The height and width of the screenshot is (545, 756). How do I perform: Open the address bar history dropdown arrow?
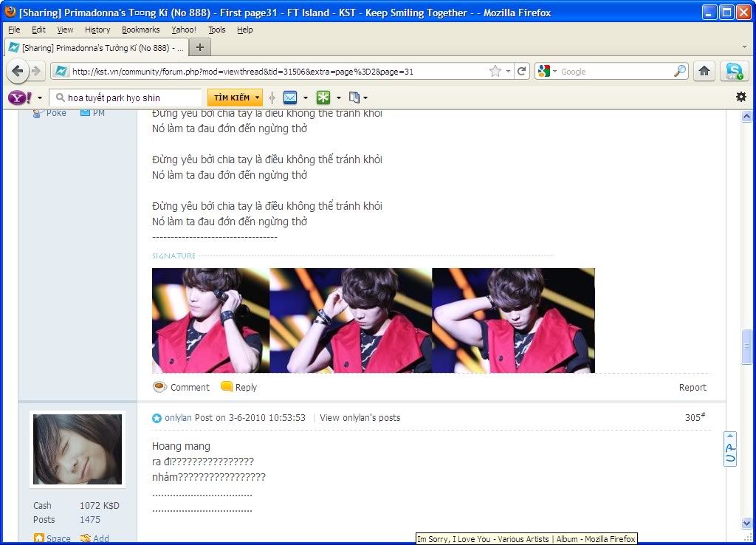pos(508,72)
